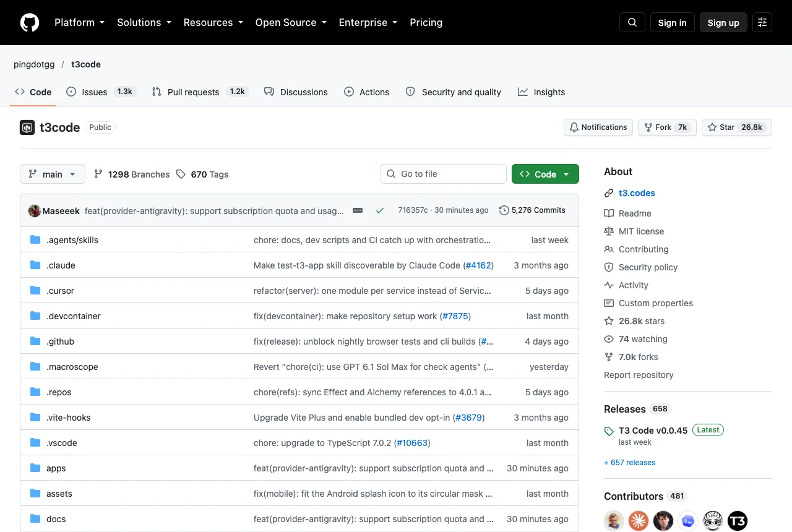Click the t3code repository avatar icon
This screenshot has width=792, height=532.
(x=27, y=127)
